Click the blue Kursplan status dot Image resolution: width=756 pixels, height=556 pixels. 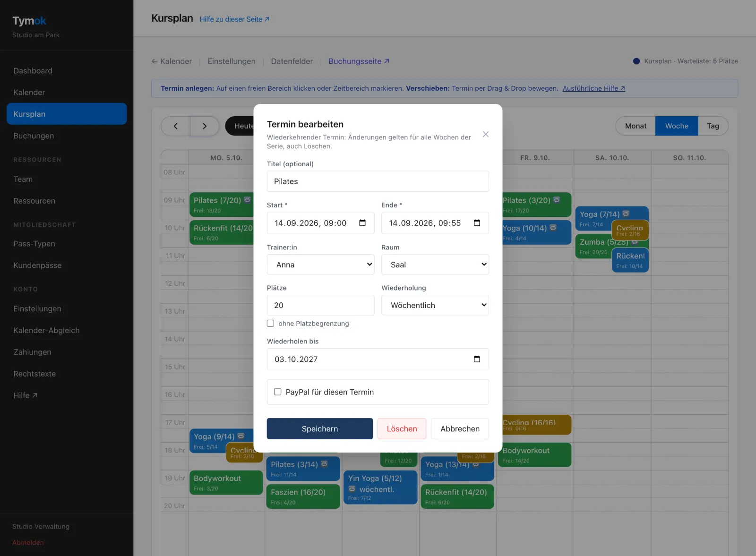pyautogui.click(x=636, y=61)
